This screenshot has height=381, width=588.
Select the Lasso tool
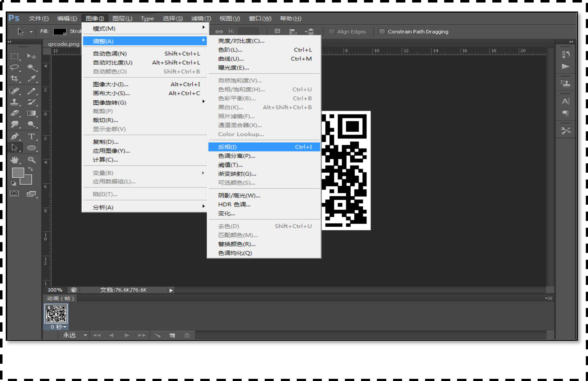tap(14, 67)
